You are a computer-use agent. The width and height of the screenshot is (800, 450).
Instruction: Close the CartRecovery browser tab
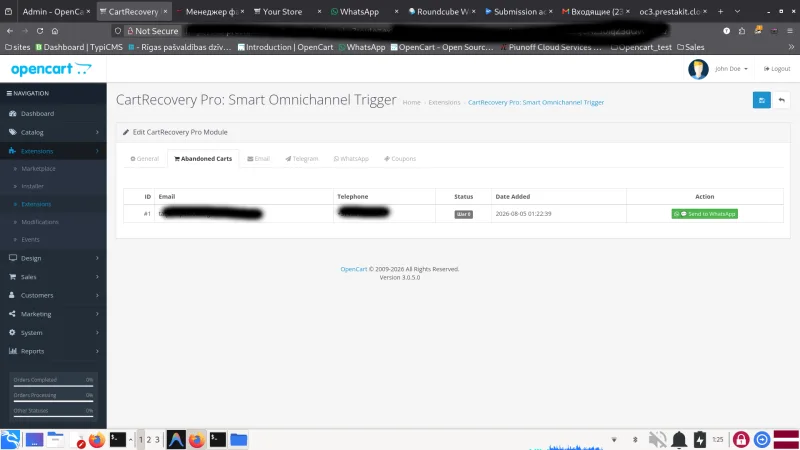pyautogui.click(x=165, y=11)
